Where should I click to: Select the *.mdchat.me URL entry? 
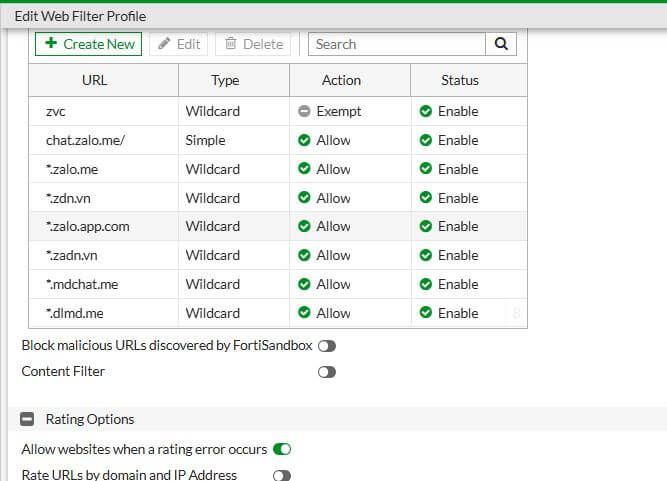(x=82, y=284)
